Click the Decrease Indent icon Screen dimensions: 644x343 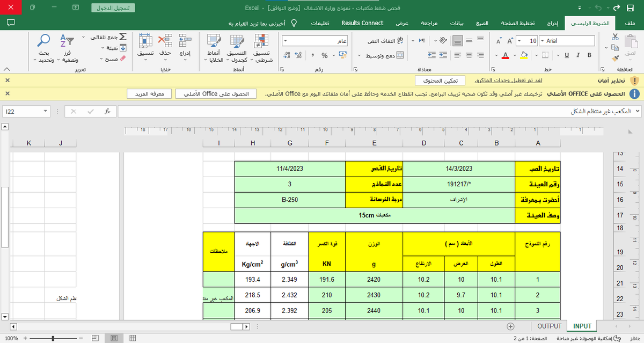[443, 55]
